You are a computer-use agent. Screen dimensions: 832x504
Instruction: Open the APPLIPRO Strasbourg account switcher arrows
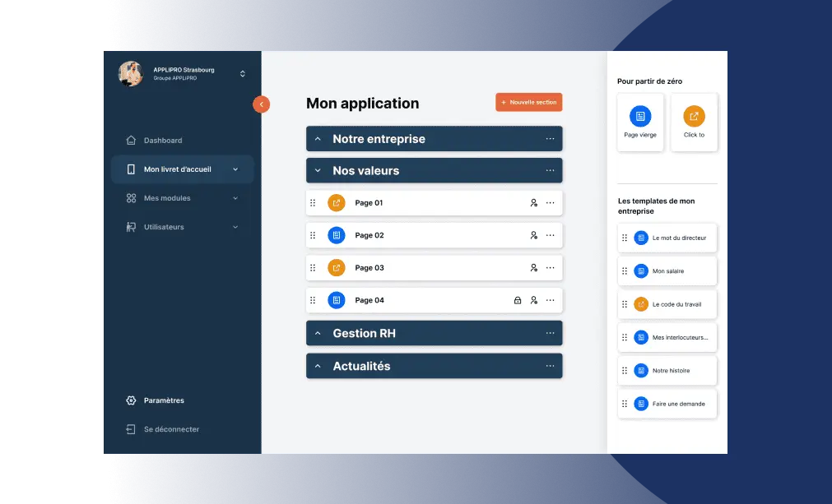tap(243, 74)
